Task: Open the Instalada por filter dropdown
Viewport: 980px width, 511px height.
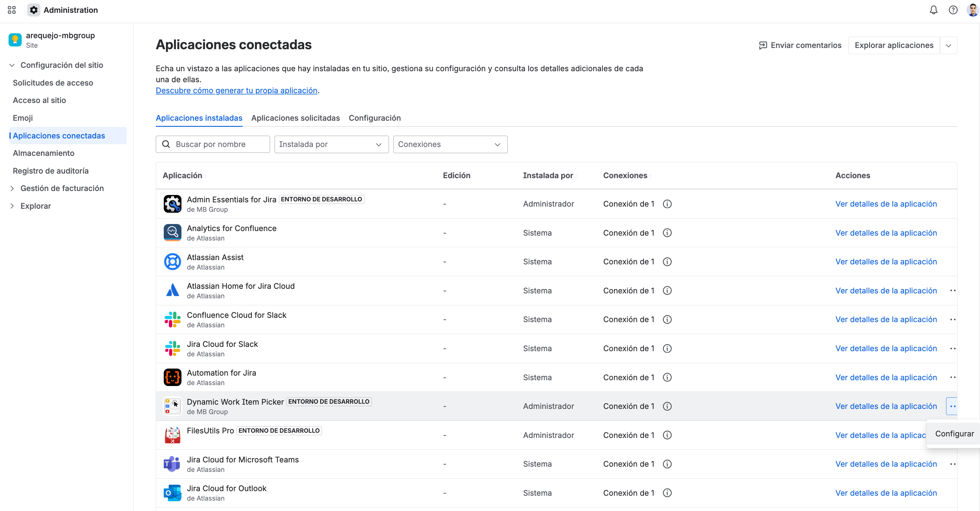Action: point(331,145)
